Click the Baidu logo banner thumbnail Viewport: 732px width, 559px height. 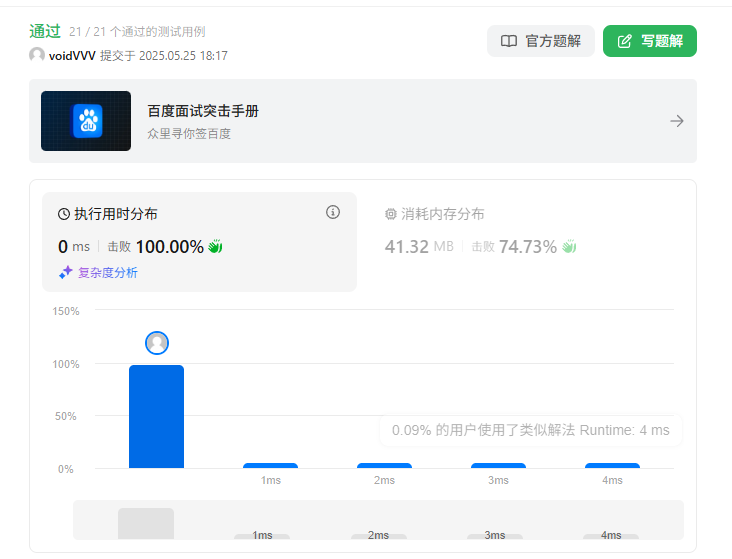[86, 121]
